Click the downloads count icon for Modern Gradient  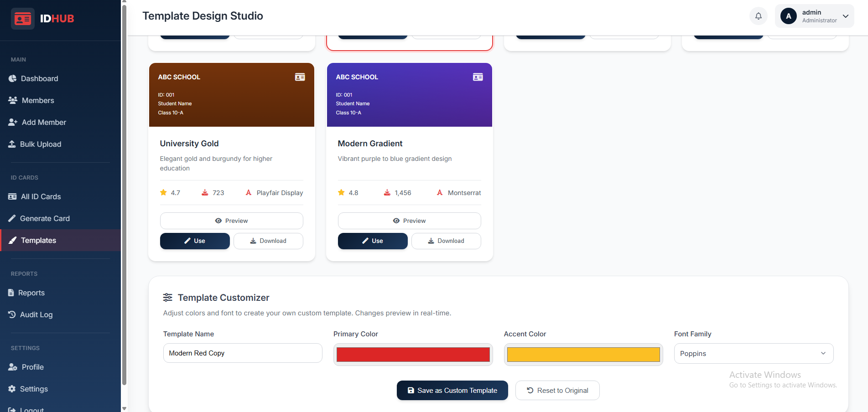(x=387, y=193)
